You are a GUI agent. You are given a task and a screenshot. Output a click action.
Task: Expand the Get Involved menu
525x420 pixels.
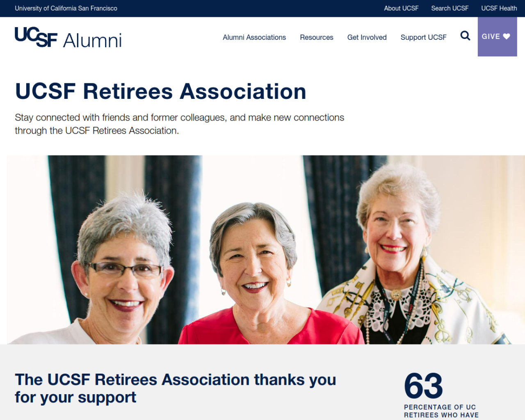coord(367,37)
